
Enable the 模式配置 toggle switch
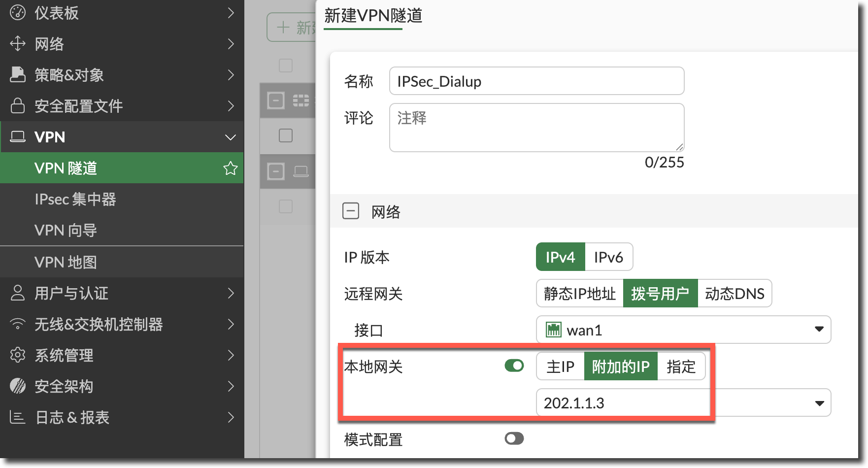click(514, 438)
